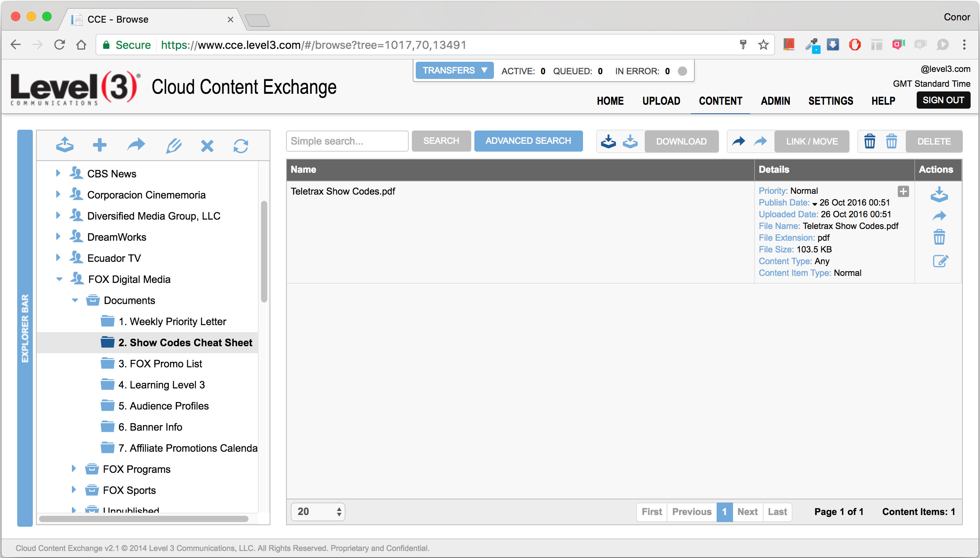Viewport: 980px width, 558px height.
Task: Expand the Corporacion Cinememoria node
Action: 58,194
